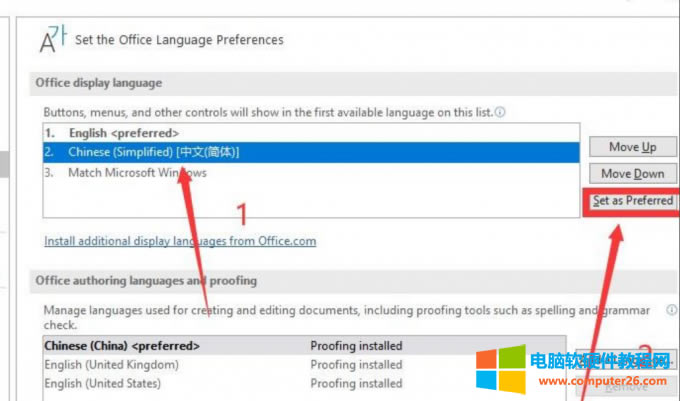This screenshot has width=680, height=401.
Task: Click the Set the Office Language Preferences heading
Action: coord(179,40)
